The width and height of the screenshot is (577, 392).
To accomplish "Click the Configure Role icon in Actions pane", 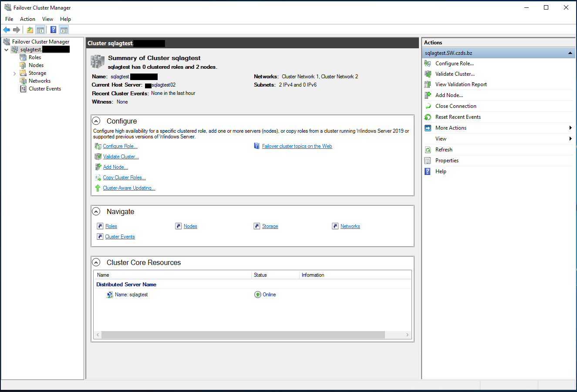I will tap(428, 64).
